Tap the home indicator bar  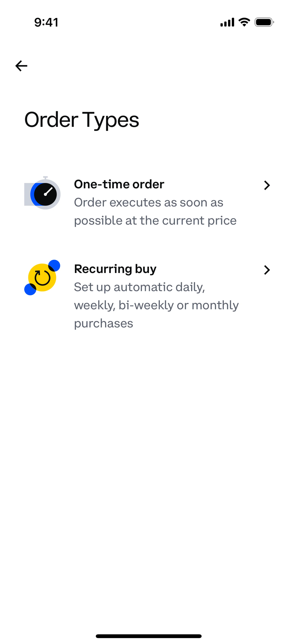(x=148, y=636)
